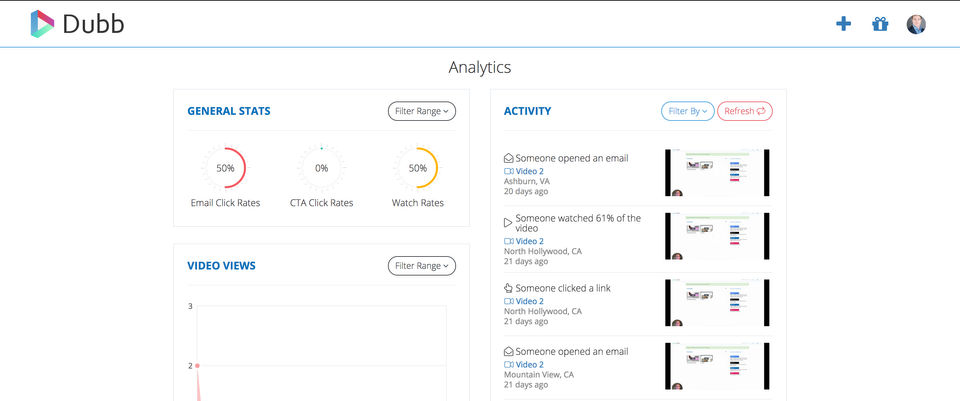The height and width of the screenshot is (401, 960).
Task: Open Video 2 link under clicked a link
Action: pyautogui.click(x=529, y=301)
